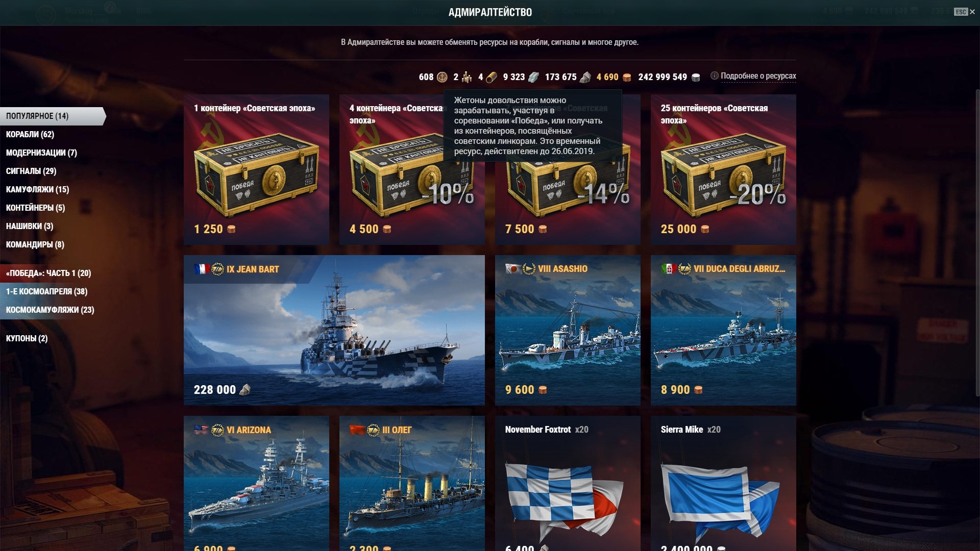Open the Купоны (2) section

27,338
